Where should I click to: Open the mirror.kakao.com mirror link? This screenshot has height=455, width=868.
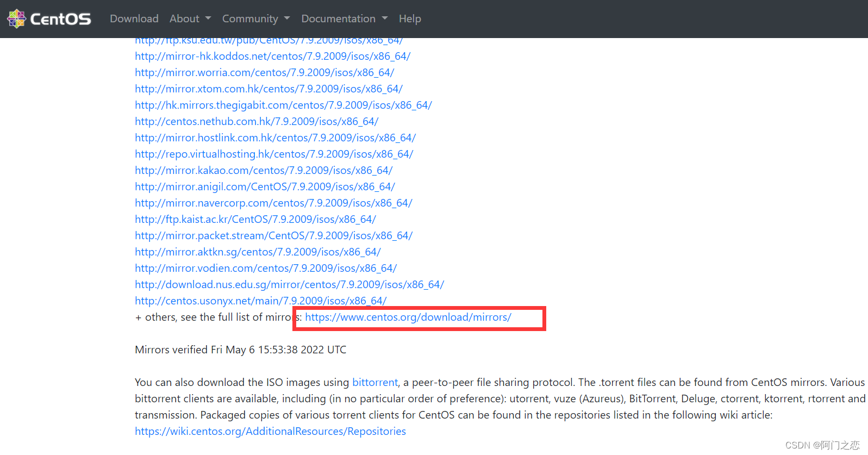coord(264,170)
